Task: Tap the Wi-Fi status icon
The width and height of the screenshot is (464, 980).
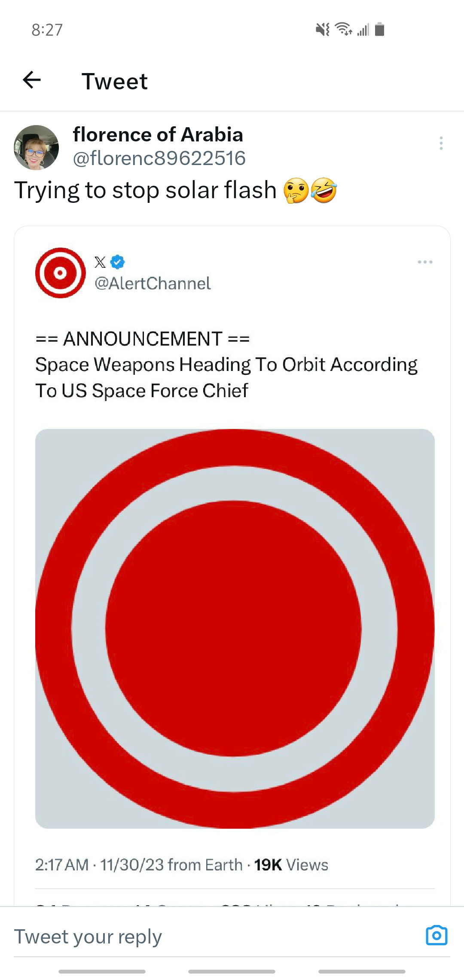Action: 344,29
